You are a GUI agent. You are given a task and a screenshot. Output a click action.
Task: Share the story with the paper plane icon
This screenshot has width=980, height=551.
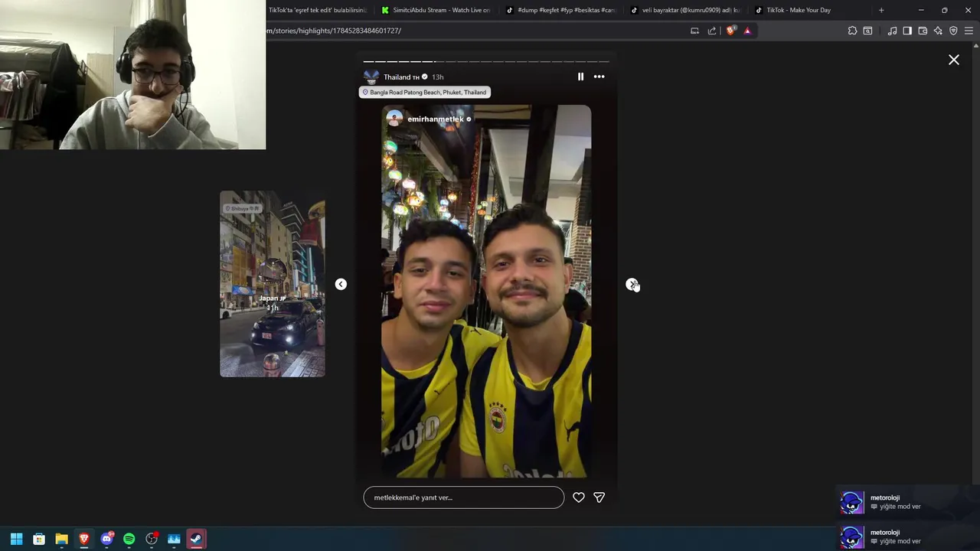point(599,497)
